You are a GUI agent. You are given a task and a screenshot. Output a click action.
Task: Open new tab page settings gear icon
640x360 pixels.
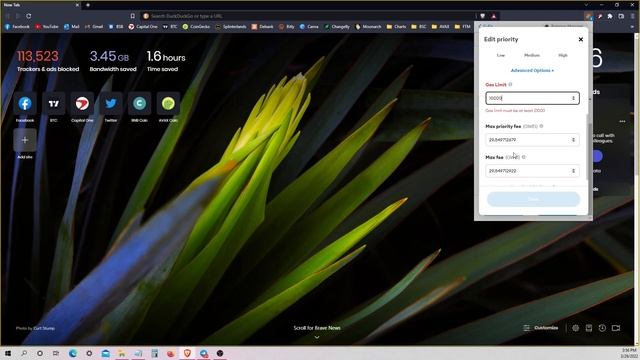tap(576, 328)
